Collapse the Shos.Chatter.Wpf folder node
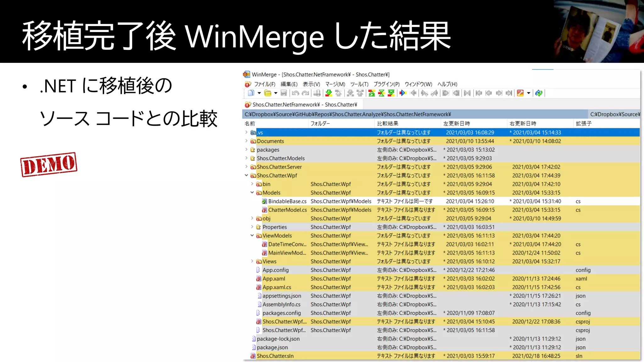 pyautogui.click(x=246, y=175)
